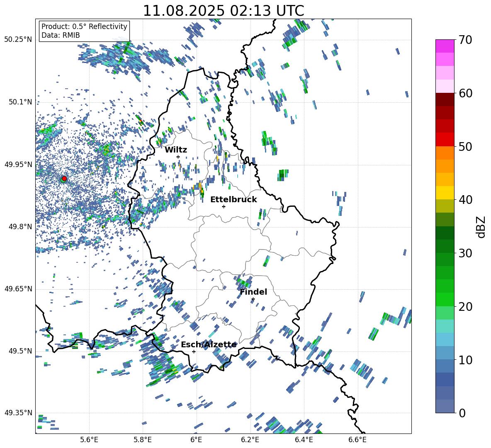Click the red radar site marker dot

(x=64, y=178)
